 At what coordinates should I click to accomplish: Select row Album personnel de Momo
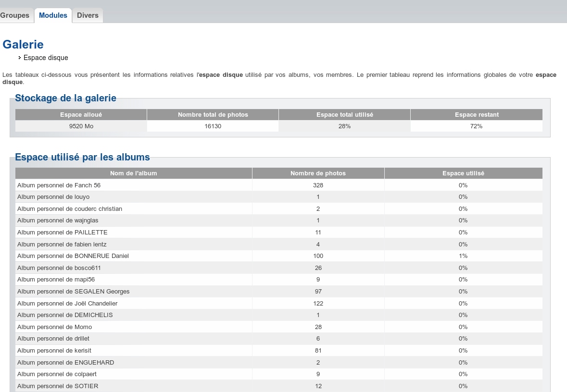[x=279, y=327]
